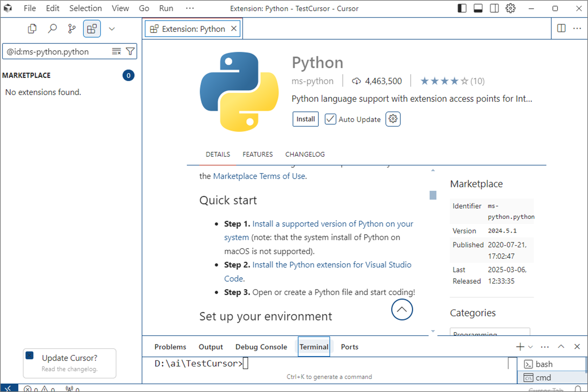Create a new terminal with plus icon
The width and height of the screenshot is (588, 392).
point(520,347)
